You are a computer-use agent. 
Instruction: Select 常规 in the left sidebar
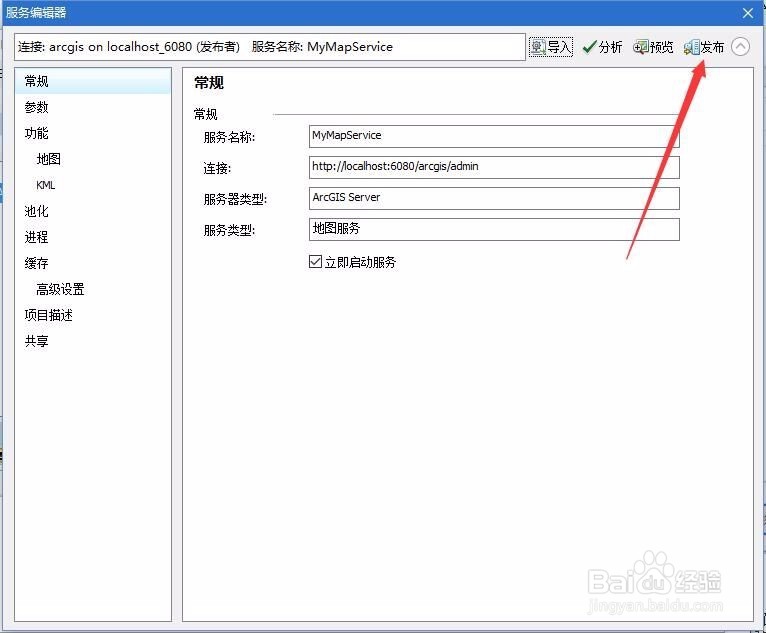point(93,81)
